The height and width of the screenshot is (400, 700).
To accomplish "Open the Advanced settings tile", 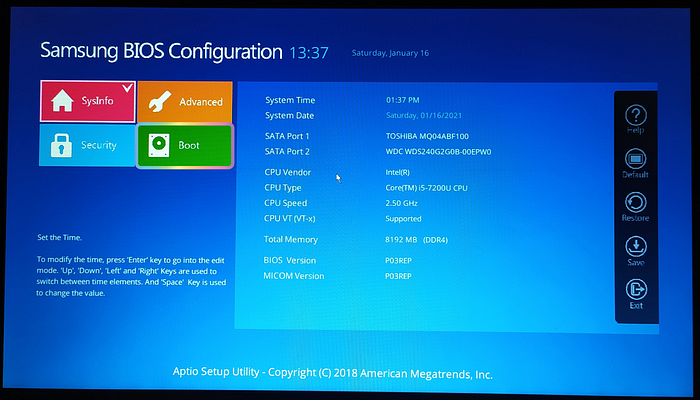I will point(185,102).
